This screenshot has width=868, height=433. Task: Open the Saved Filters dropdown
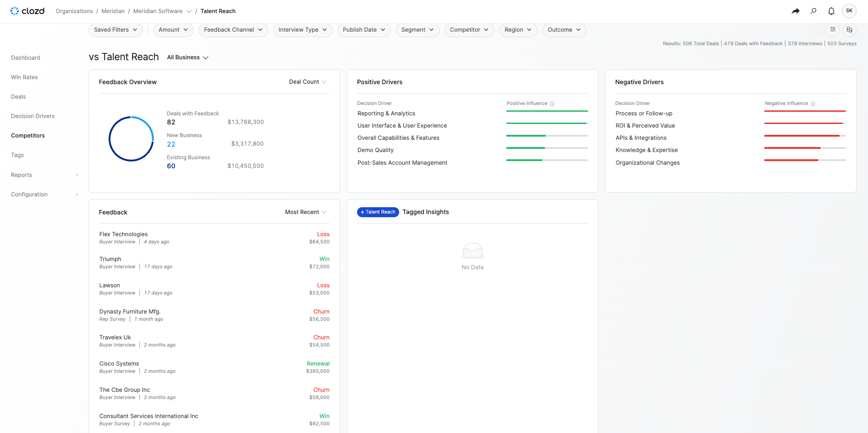click(116, 30)
